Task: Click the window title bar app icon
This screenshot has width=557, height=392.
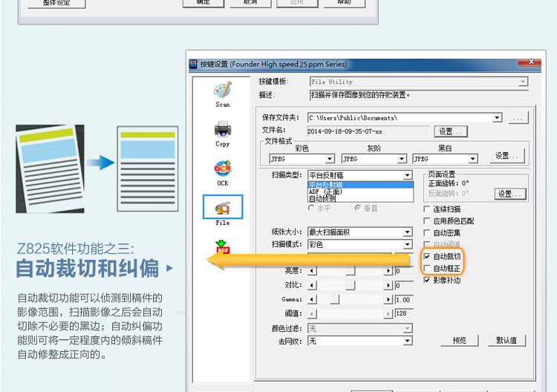Action: [193, 64]
